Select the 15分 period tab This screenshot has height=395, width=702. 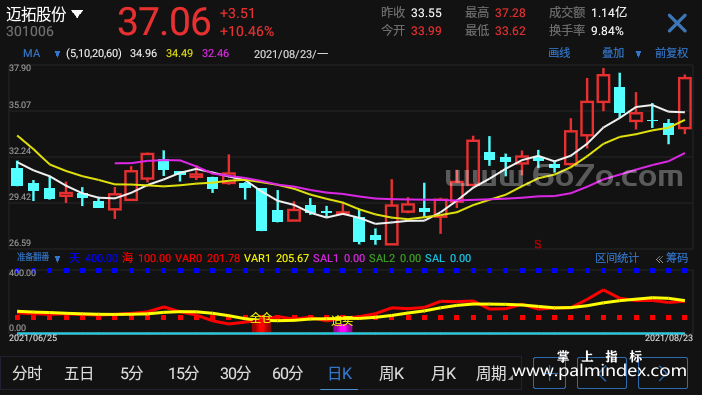184,373
